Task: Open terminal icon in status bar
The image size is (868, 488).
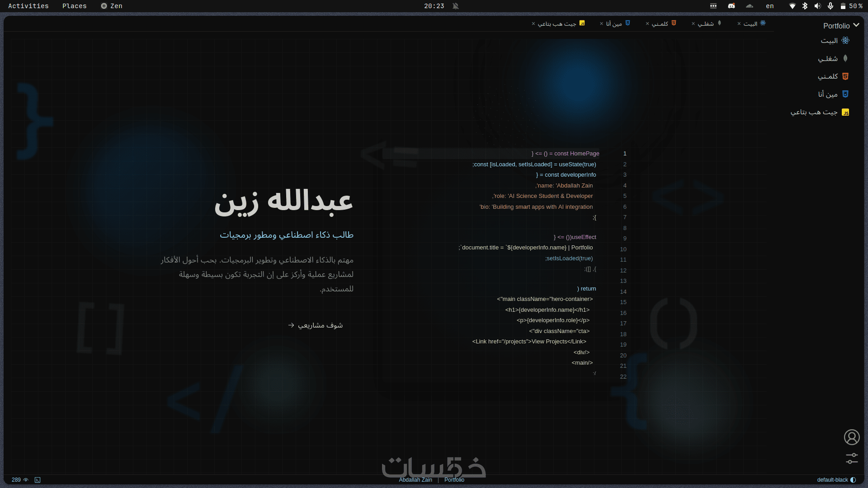Action: 38,480
